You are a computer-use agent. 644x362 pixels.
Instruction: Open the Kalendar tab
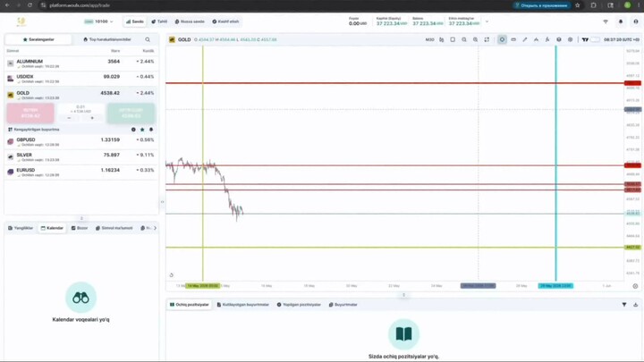click(x=52, y=228)
